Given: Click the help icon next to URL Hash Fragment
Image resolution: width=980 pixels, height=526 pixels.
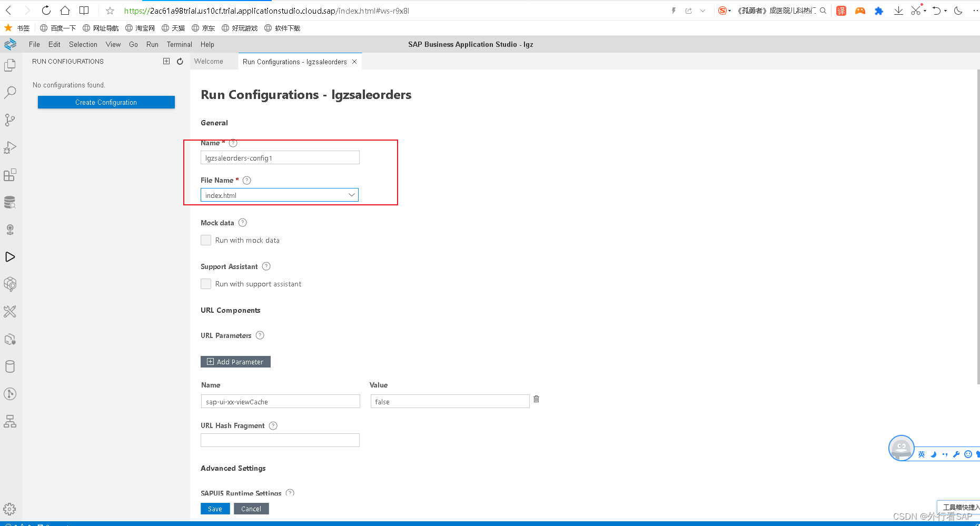Looking at the screenshot, I should pyautogui.click(x=273, y=425).
